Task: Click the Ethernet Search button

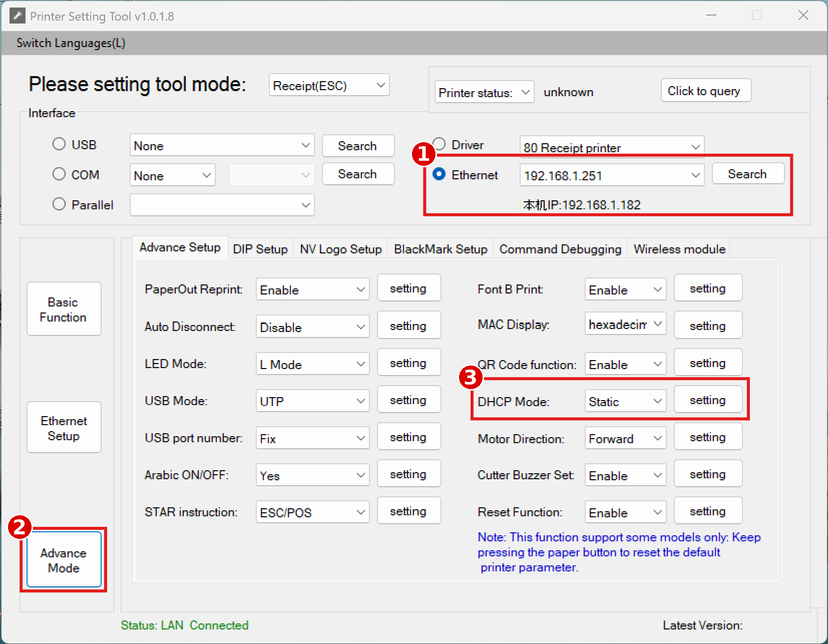Action: tap(748, 174)
